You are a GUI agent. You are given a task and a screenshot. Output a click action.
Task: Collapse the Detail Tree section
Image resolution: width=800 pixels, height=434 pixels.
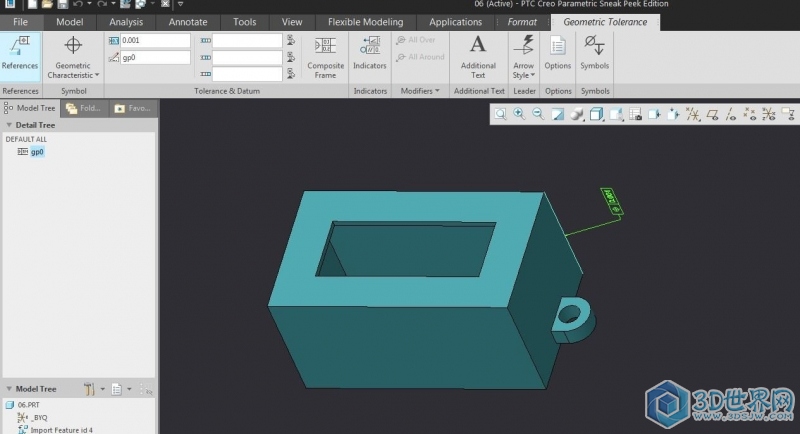tap(8, 125)
